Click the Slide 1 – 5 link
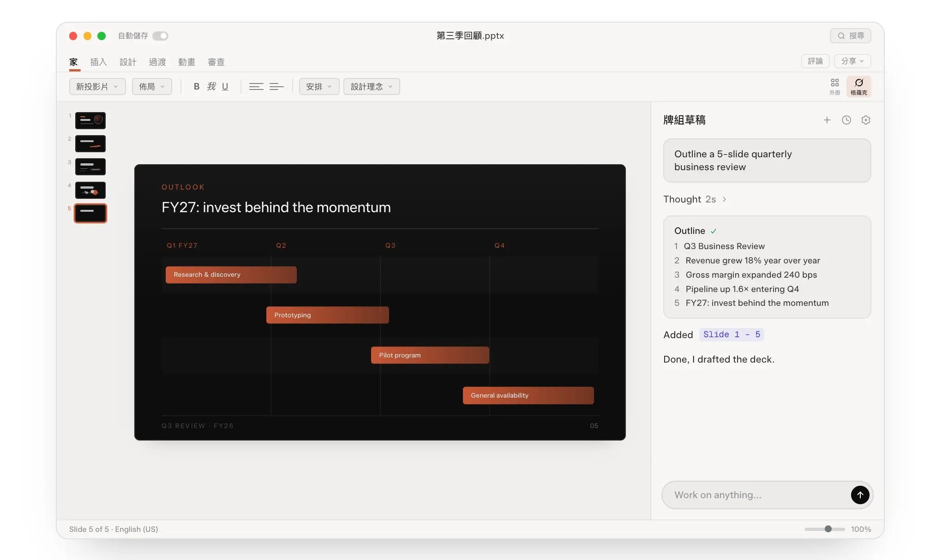Viewport: 936px width, 560px height. pos(732,334)
